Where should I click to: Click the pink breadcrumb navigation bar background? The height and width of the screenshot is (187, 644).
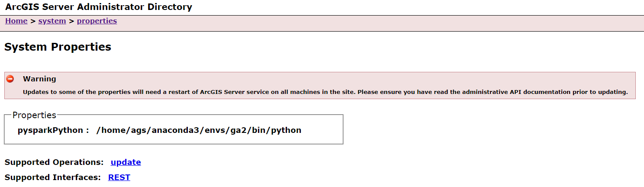click(346, 23)
